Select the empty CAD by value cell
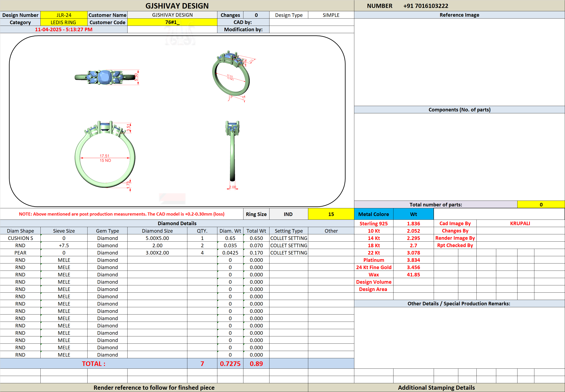Viewport: 565px width, 392px height. pos(312,22)
